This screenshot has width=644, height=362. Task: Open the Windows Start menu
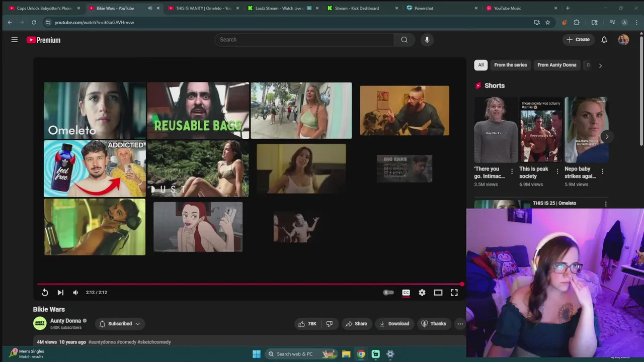coord(257,354)
